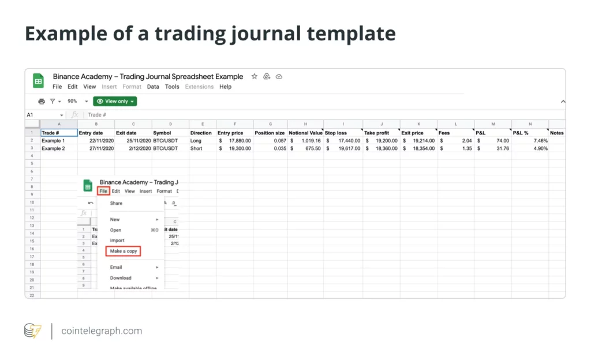Screen dimensions: 591x364
Task: Star the Trading Journal spreadsheet
Action: [x=255, y=77]
